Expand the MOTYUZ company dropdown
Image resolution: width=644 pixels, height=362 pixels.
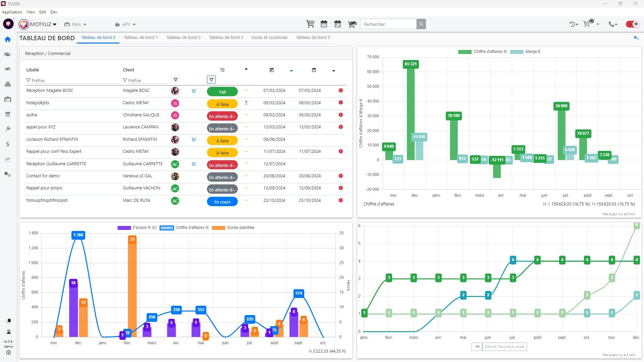(x=43, y=24)
